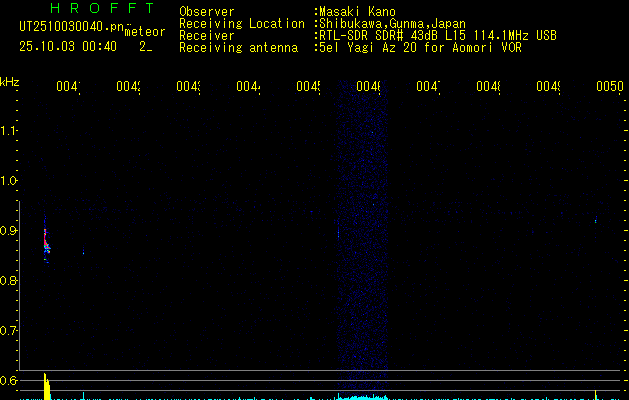This screenshot has width=629, height=400.
Task: Select the '5el Yagi Az 20 for Aomori VOR' text
Action: pos(420,48)
